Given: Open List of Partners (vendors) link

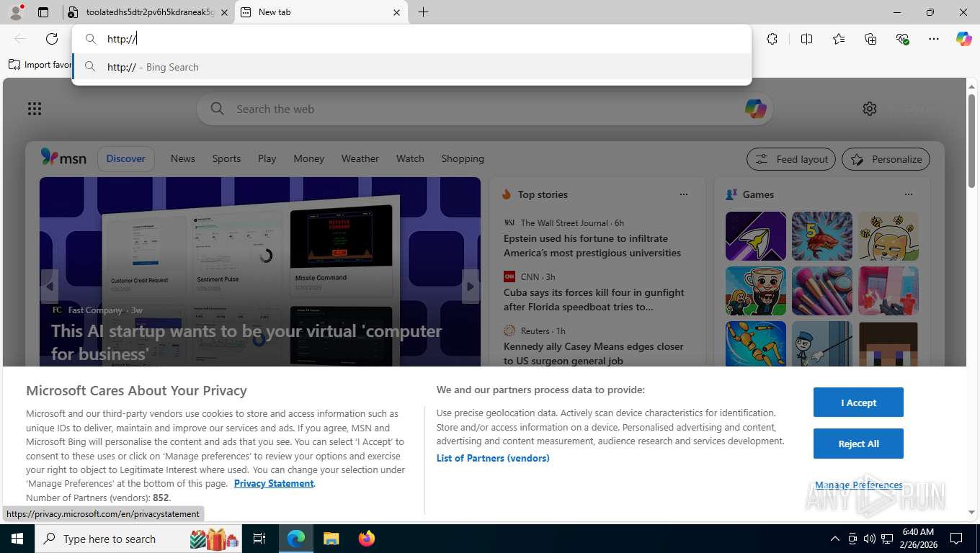Looking at the screenshot, I should 493,459.
